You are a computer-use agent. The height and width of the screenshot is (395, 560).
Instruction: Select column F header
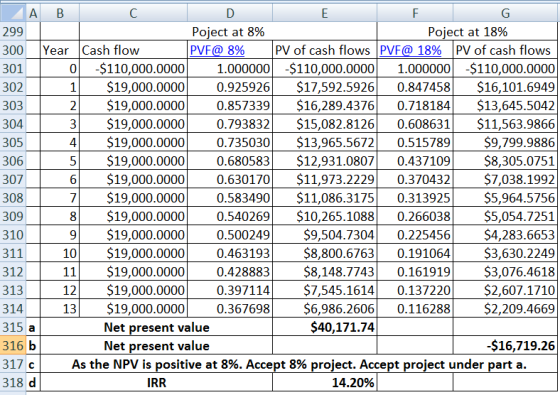[415, 13]
